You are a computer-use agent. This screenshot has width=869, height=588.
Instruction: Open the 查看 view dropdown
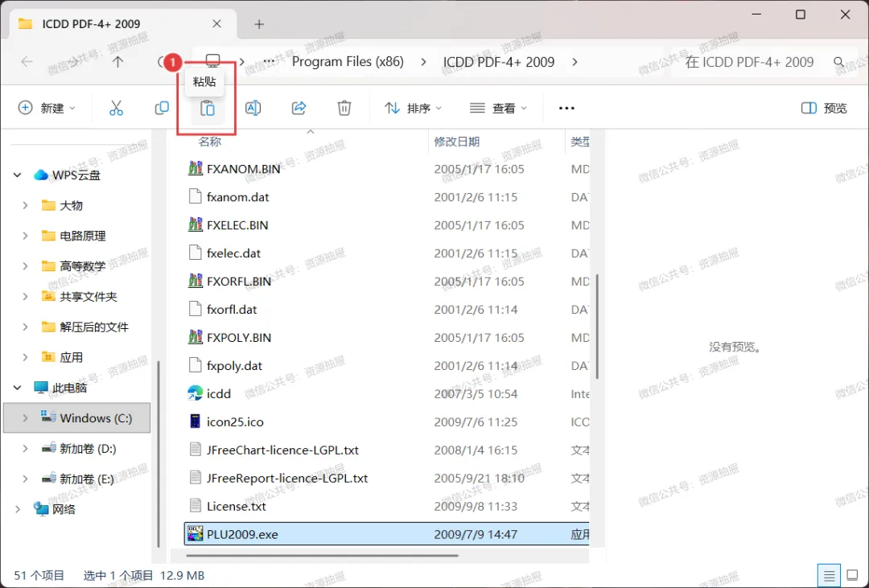coord(498,108)
